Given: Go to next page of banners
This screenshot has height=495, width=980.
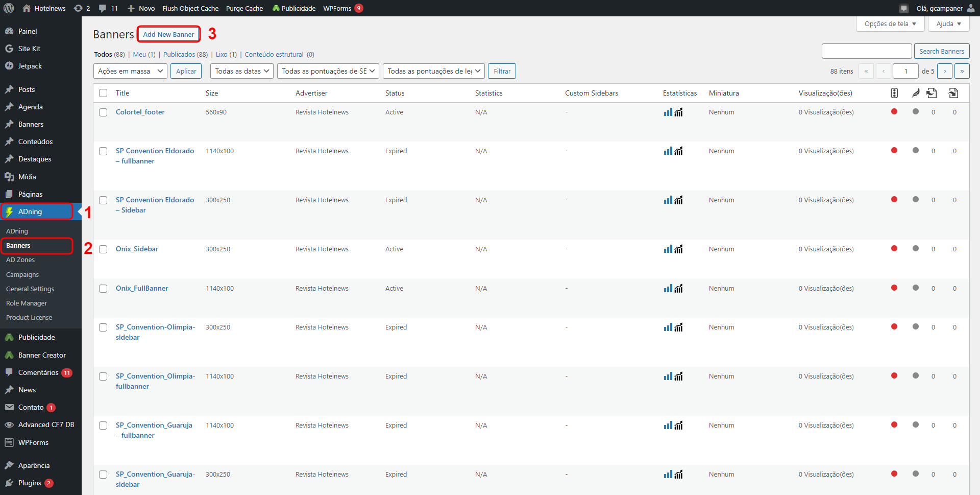Looking at the screenshot, I should point(945,71).
